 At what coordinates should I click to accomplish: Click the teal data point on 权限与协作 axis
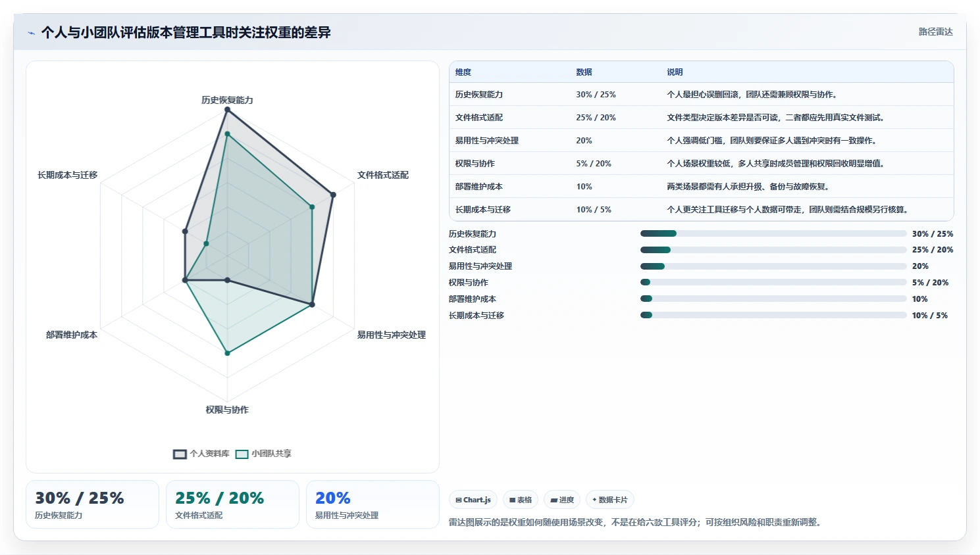[227, 353]
